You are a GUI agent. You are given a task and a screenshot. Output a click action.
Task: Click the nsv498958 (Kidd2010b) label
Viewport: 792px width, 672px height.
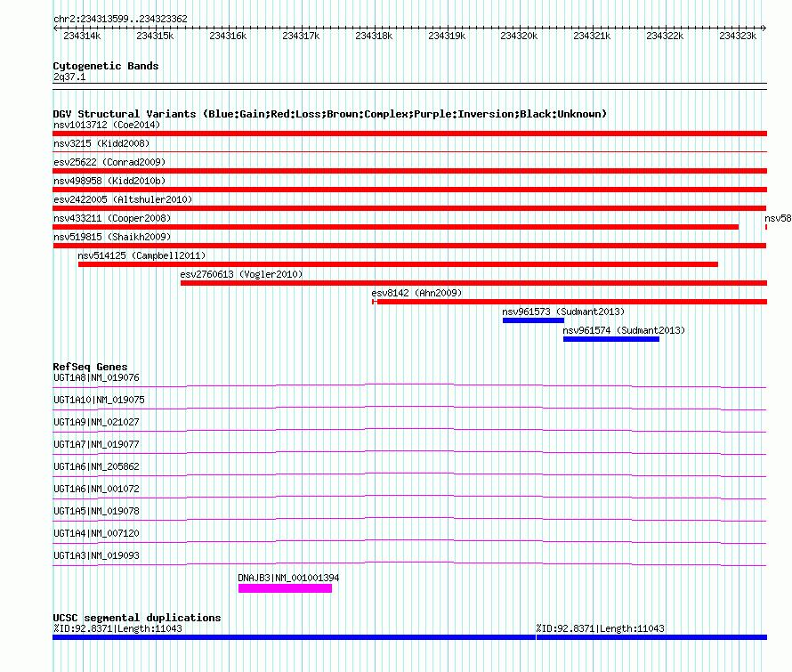pyautogui.click(x=109, y=181)
